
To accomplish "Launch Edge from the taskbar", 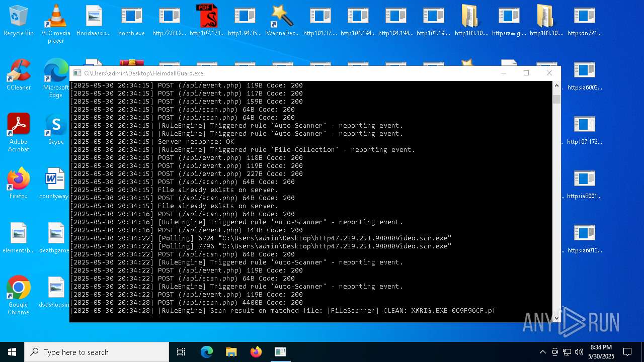I will click(207, 352).
